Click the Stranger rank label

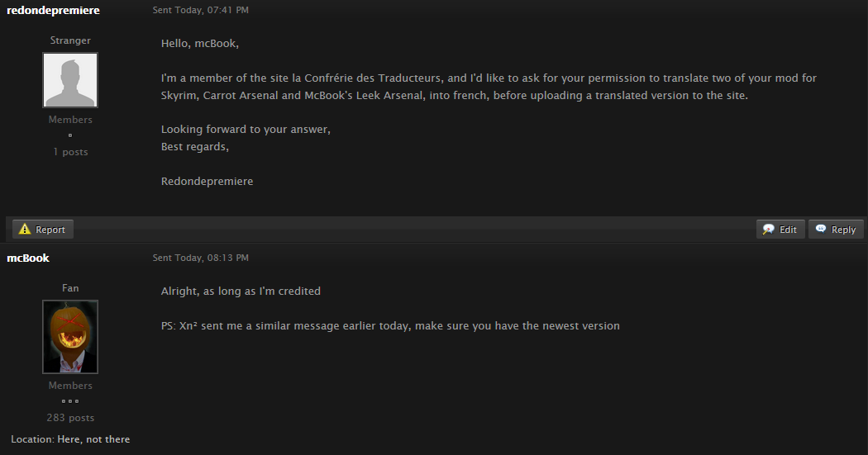[70, 40]
